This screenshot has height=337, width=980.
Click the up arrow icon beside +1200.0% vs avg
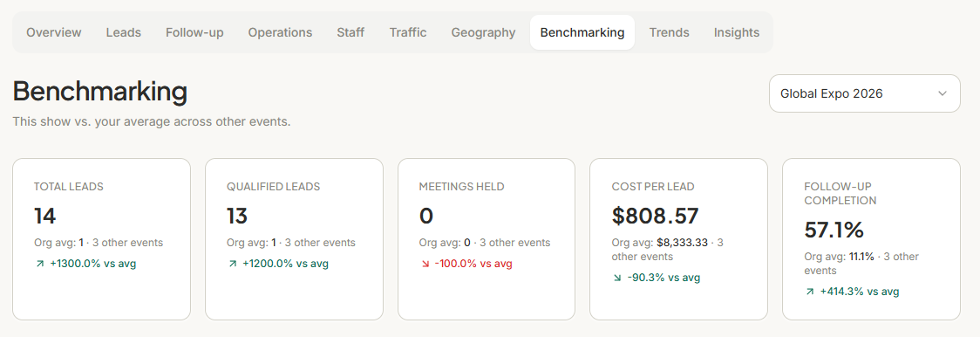[x=233, y=264]
